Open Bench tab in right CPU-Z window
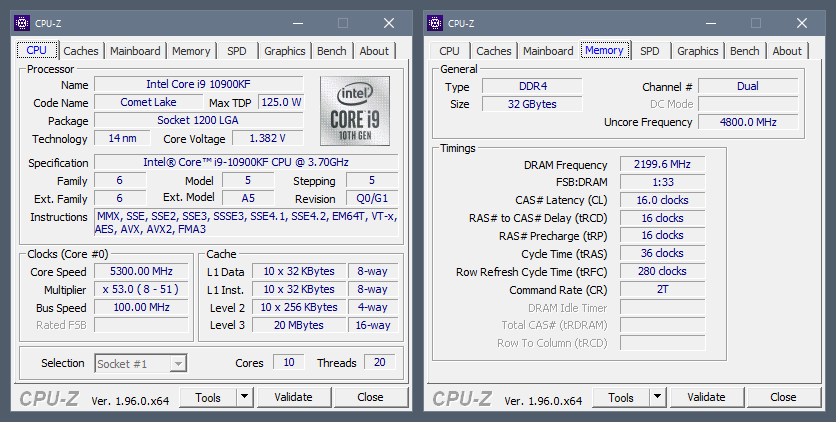This screenshot has height=422, width=836. pyautogui.click(x=745, y=51)
